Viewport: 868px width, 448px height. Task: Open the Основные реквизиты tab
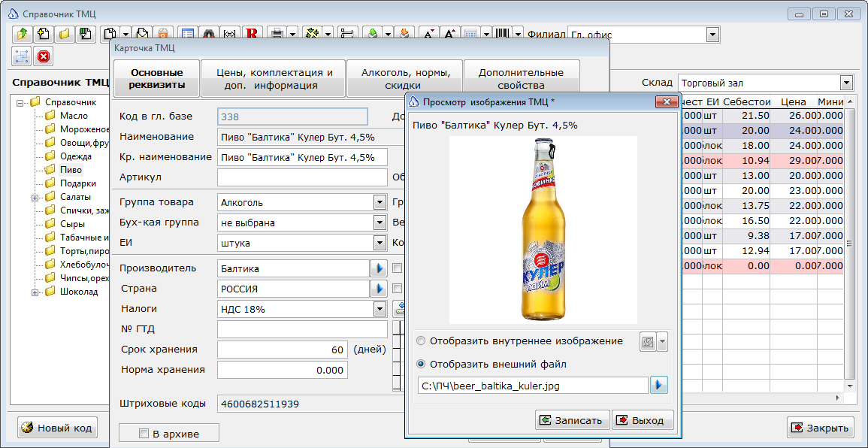[x=156, y=79]
